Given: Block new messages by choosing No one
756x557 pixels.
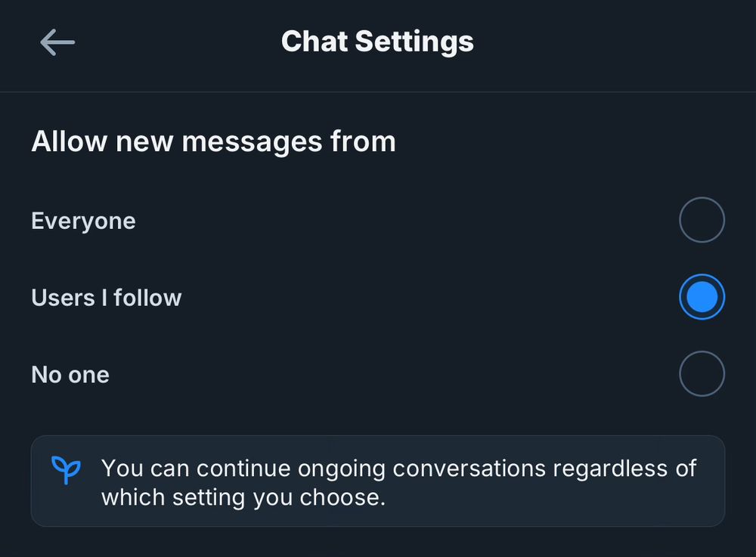Looking at the screenshot, I should pos(702,373).
